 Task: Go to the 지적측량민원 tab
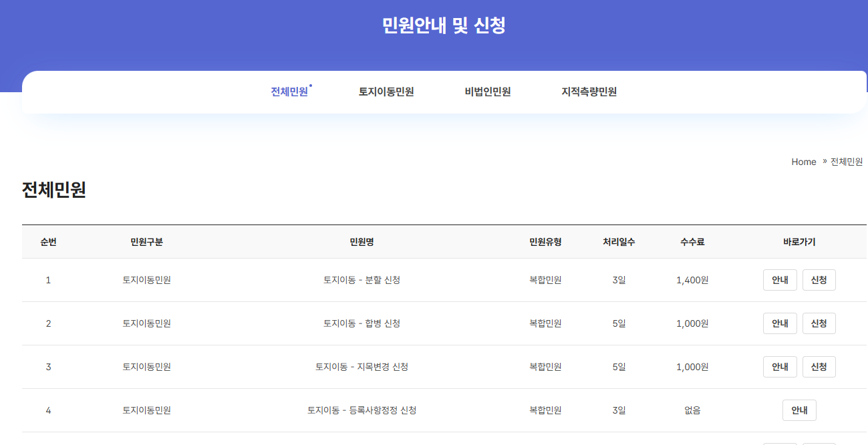pos(589,92)
